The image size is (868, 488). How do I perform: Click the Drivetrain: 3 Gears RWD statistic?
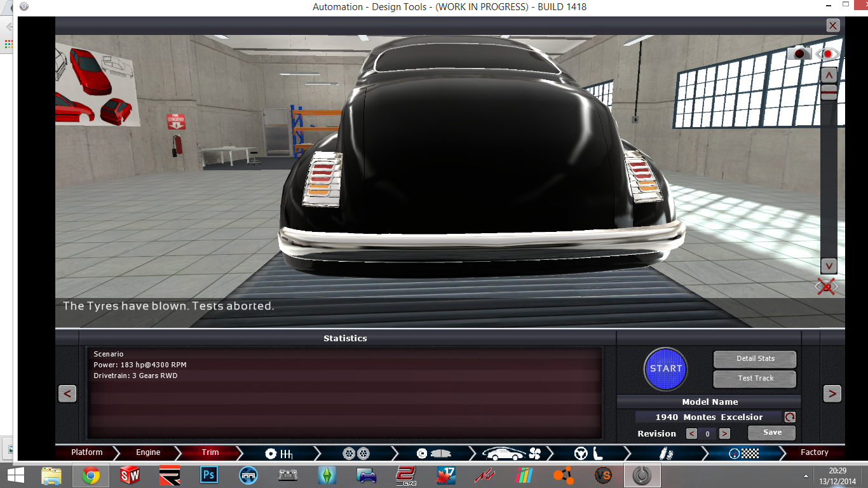135,376
